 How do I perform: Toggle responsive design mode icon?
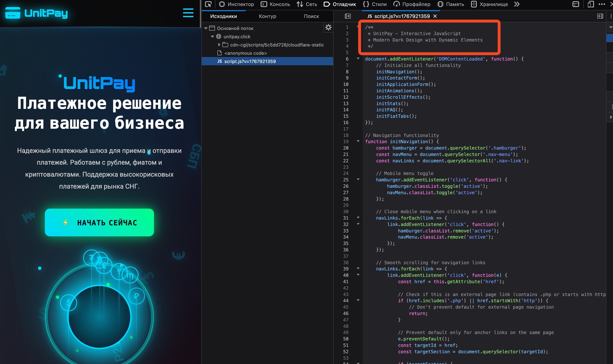[590, 4]
